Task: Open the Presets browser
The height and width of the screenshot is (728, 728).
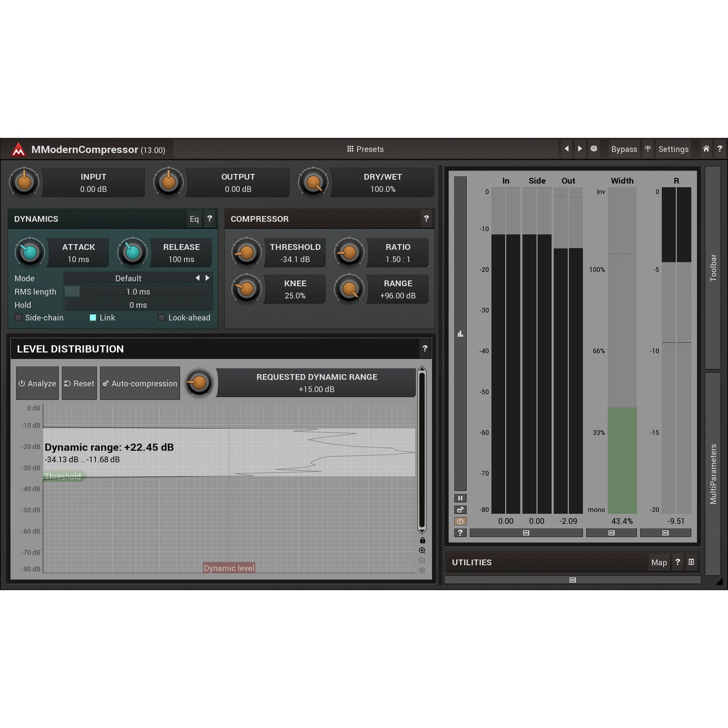Action: pyautogui.click(x=365, y=149)
